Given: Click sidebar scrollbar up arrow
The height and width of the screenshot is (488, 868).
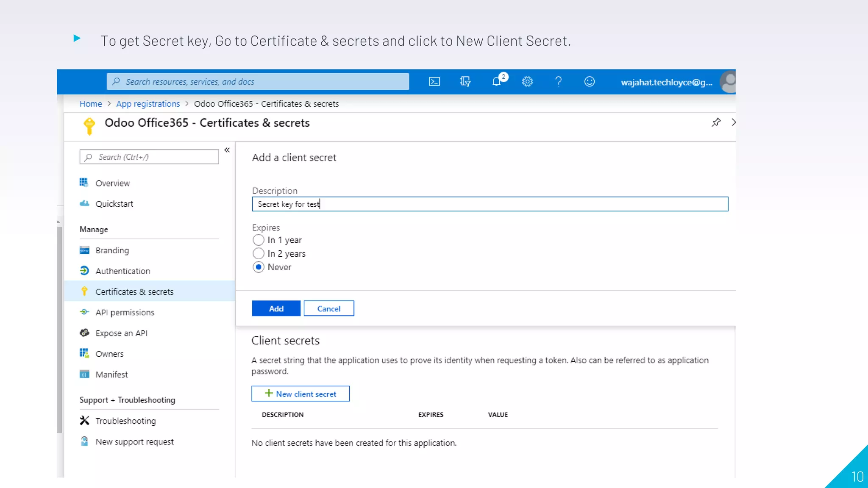Looking at the screenshot, I should coord(58,222).
